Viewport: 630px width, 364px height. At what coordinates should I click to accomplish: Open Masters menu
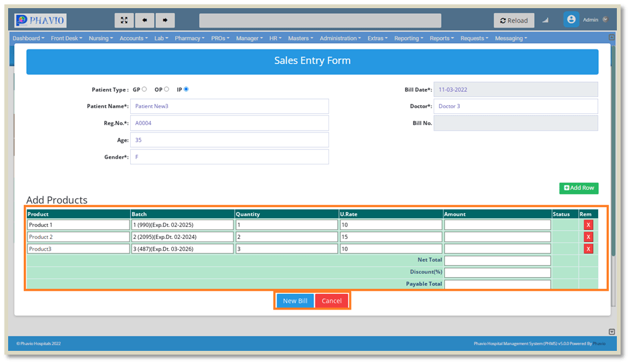click(300, 38)
